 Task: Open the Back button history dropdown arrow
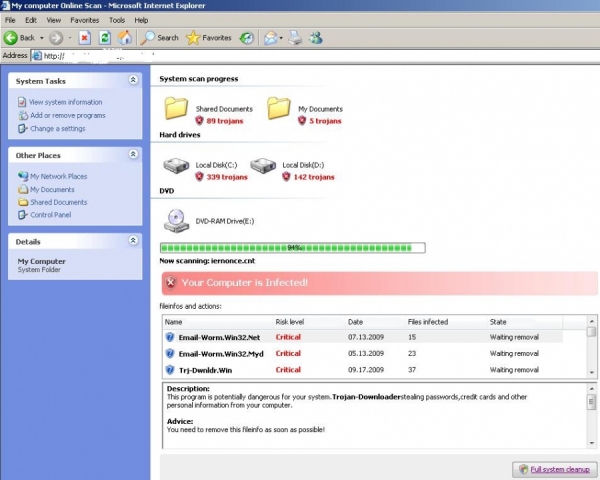[x=42, y=38]
